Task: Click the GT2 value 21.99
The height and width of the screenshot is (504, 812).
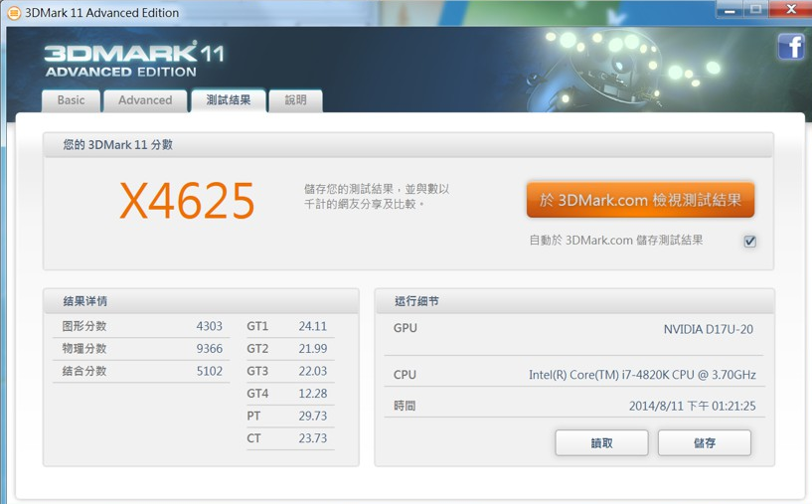Action: tap(313, 349)
